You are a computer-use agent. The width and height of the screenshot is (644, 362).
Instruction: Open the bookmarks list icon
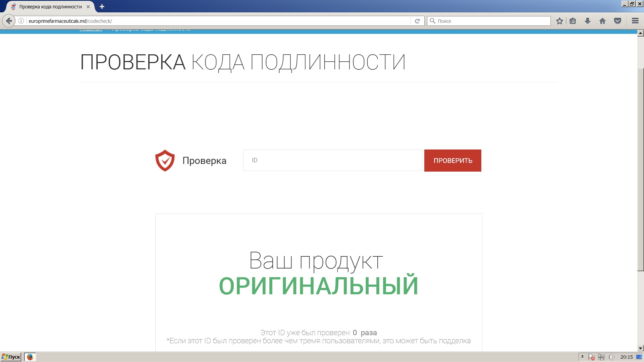pyautogui.click(x=573, y=21)
